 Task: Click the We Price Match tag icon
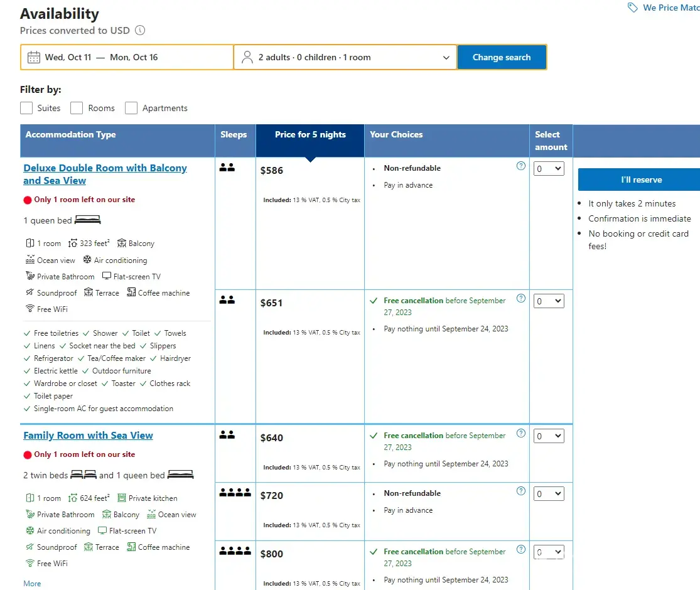tap(633, 8)
